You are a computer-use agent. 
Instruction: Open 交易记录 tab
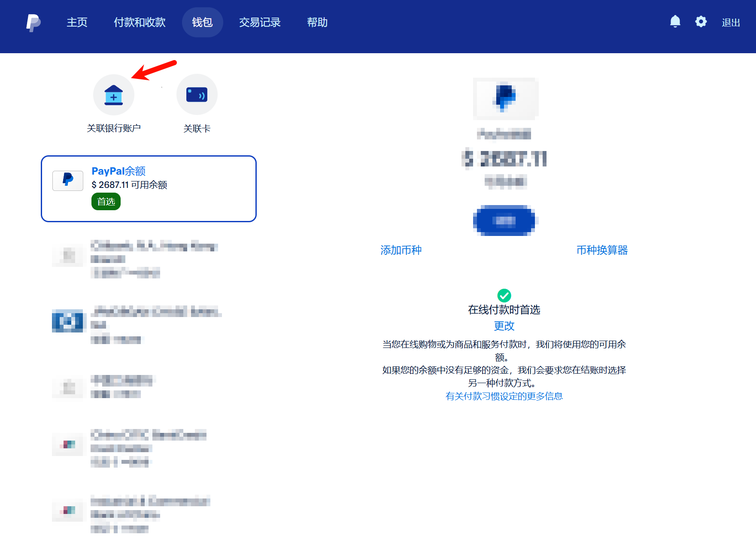pyautogui.click(x=260, y=22)
